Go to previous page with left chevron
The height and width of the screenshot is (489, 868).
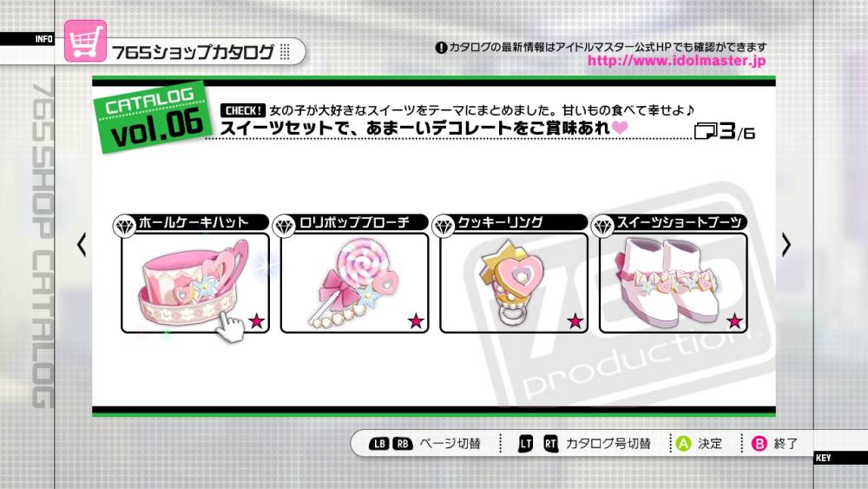[x=82, y=245]
